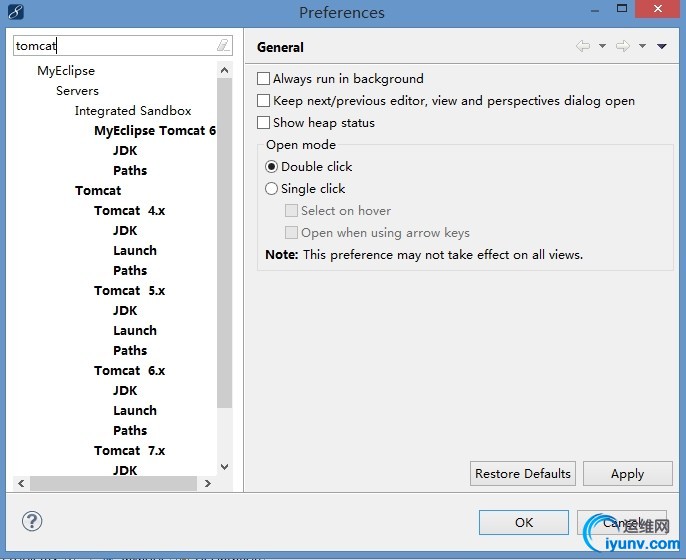Confirm with the OK button
The width and height of the screenshot is (686, 560).
(524, 522)
